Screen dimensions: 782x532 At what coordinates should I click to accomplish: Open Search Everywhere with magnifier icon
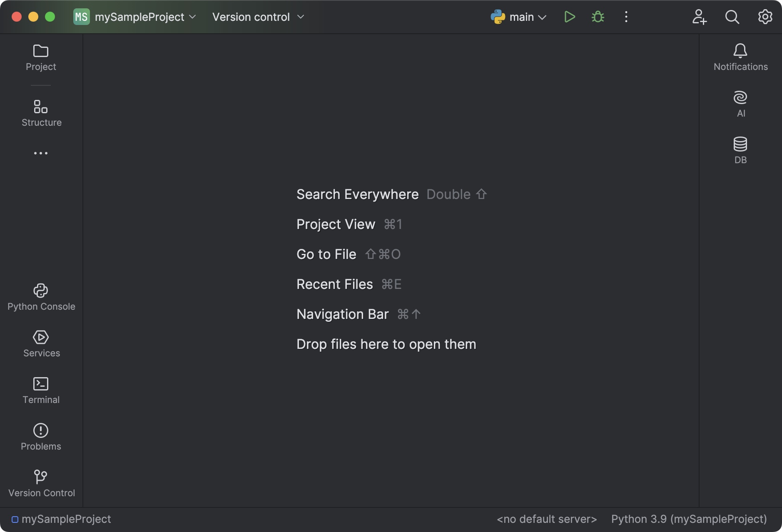point(732,17)
